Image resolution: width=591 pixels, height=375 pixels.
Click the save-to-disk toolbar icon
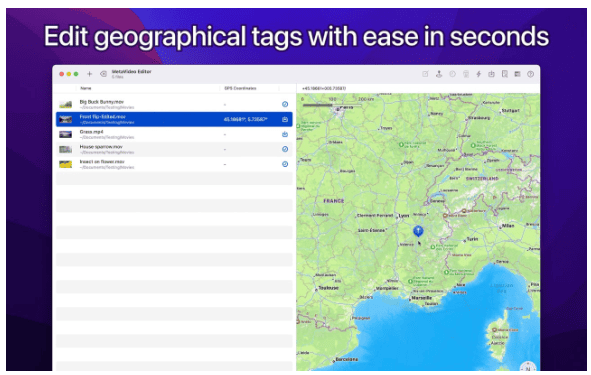click(491, 74)
